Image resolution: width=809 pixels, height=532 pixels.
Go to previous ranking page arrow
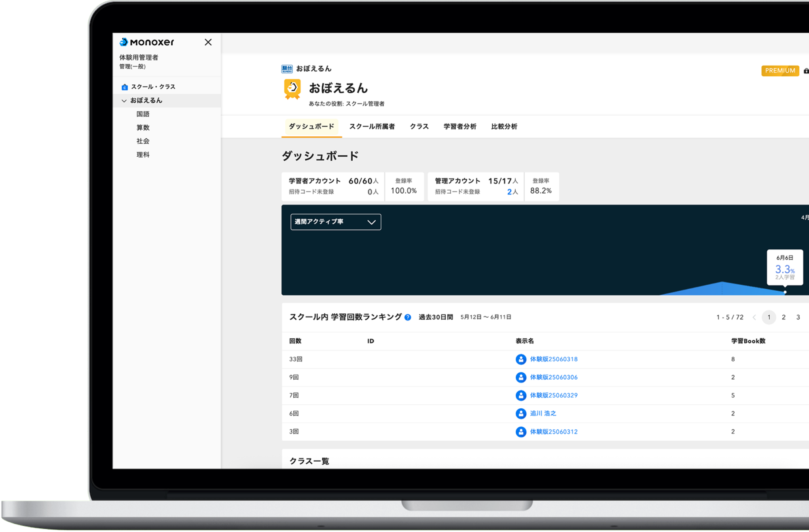click(x=754, y=317)
